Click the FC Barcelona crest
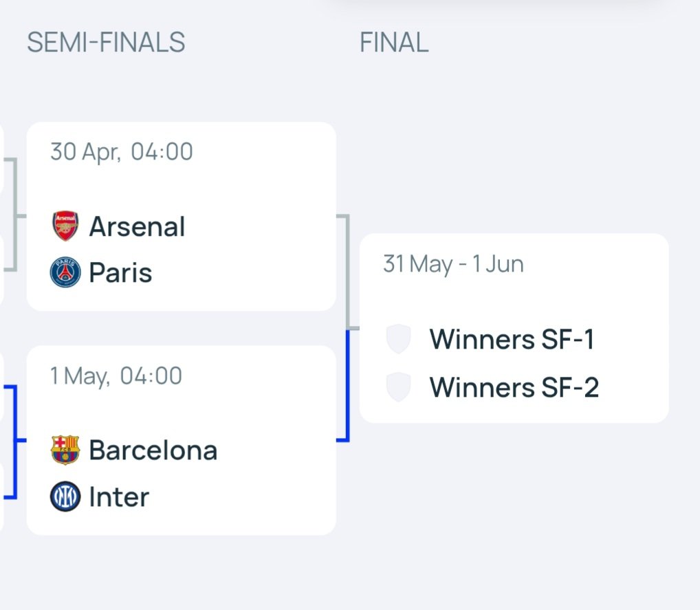700x610 pixels. (65, 450)
